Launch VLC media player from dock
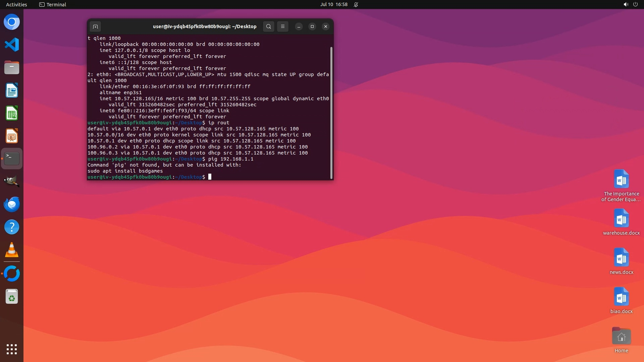 click(12, 250)
